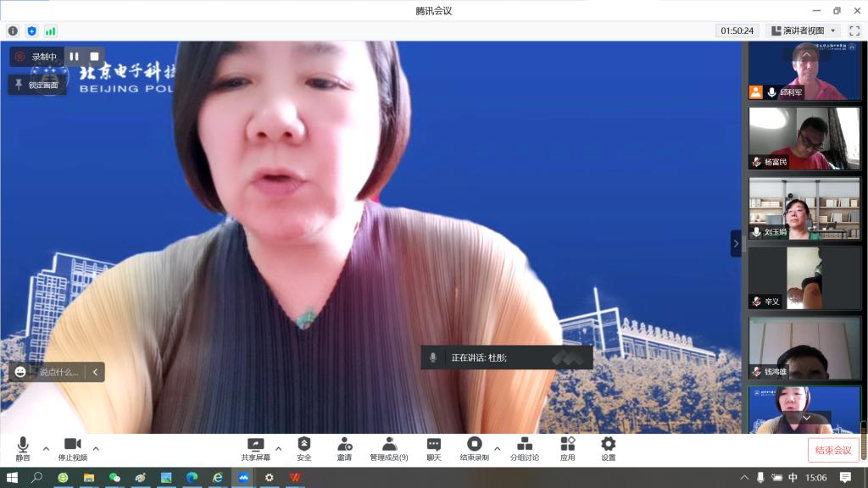
Task: Click the 说点什么 chat input box
Action: (x=58, y=372)
